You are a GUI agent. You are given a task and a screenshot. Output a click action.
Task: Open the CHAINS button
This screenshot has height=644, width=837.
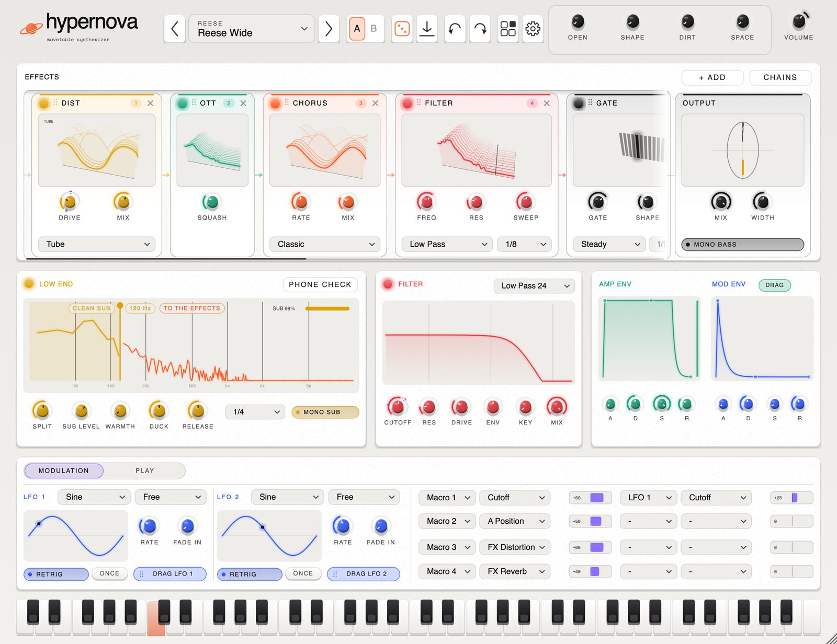click(x=781, y=77)
